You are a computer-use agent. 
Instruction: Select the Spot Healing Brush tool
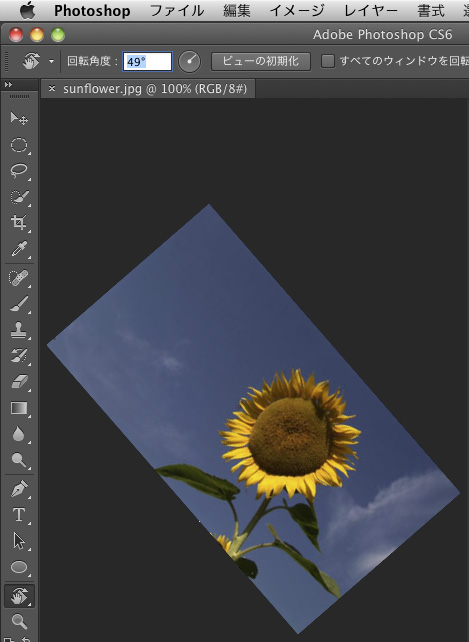[19, 278]
